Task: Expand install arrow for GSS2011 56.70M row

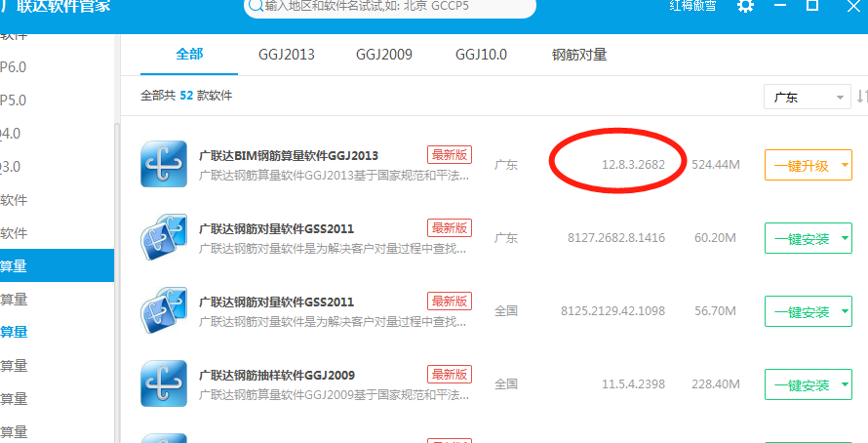Action: [845, 311]
